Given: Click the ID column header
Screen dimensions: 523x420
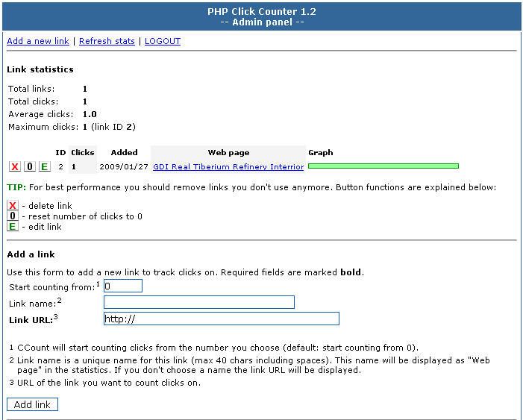Looking at the screenshot, I should tap(60, 153).
